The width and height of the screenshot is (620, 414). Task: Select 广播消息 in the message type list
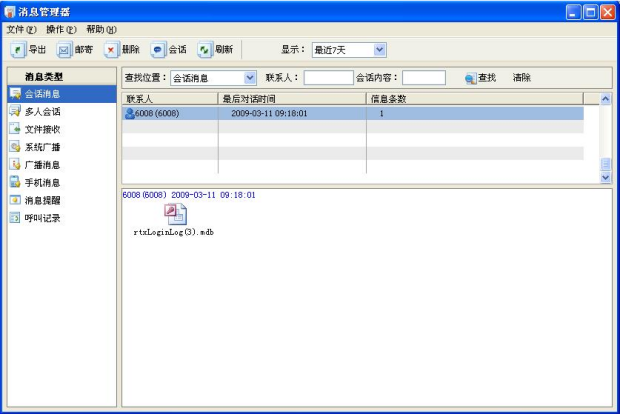(x=62, y=165)
